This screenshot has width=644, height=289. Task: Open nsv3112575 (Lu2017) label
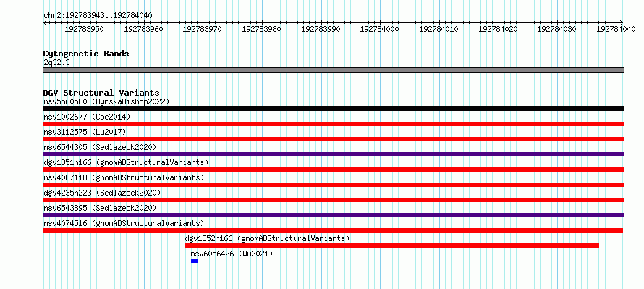coord(85,132)
